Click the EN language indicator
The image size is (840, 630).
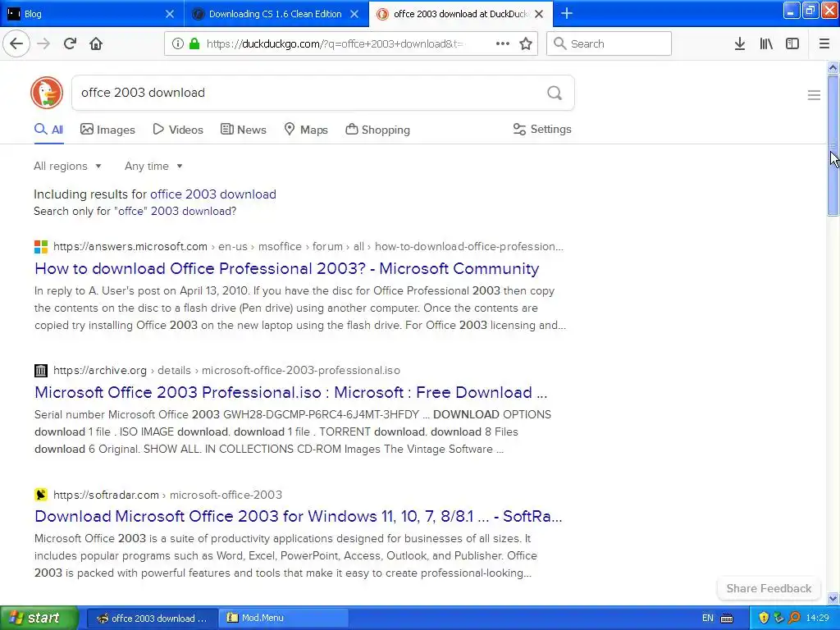click(708, 618)
